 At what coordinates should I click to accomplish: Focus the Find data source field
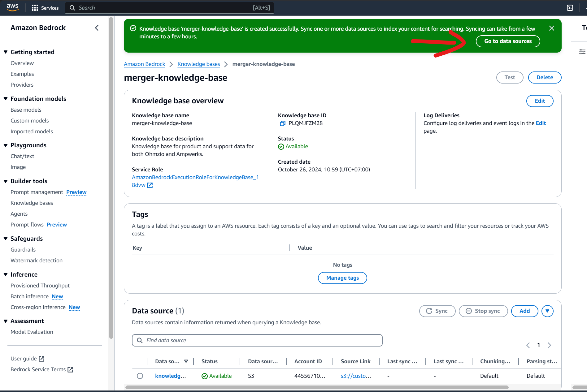click(x=257, y=340)
